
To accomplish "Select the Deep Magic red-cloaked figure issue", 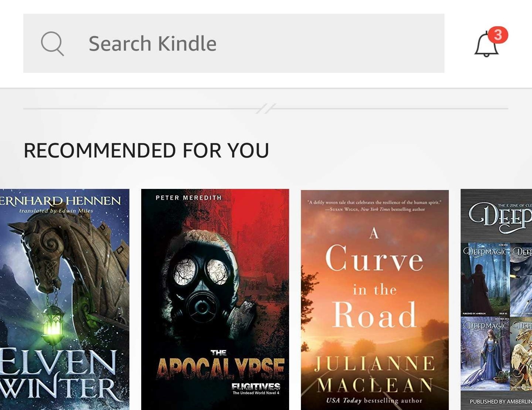I will pos(485,279).
